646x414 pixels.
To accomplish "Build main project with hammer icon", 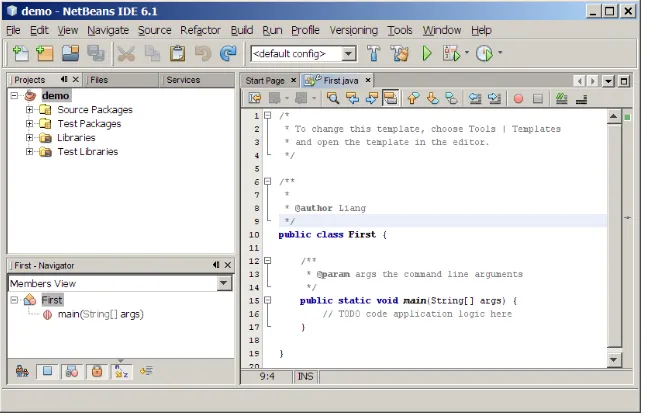I will pos(374,54).
